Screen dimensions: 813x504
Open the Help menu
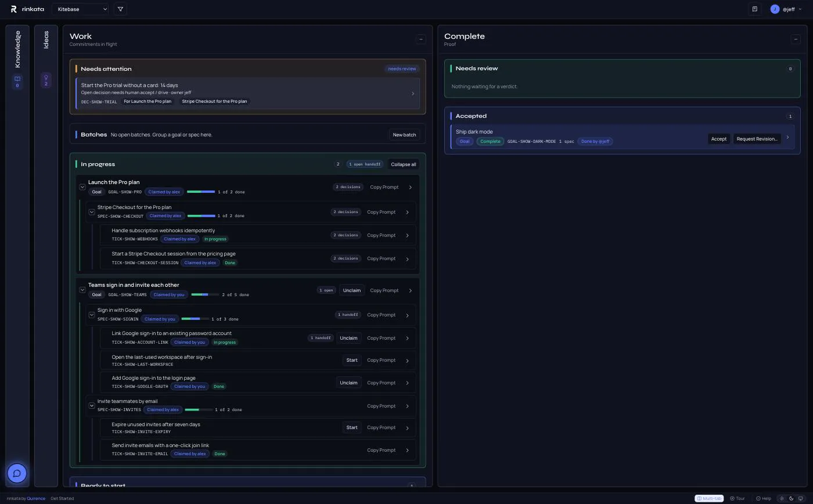tap(764, 499)
